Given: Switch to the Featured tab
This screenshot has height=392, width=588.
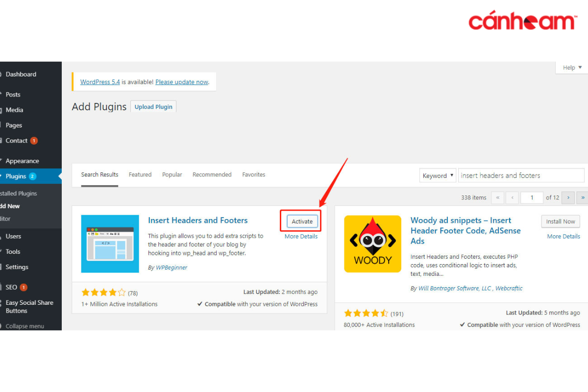Looking at the screenshot, I should pyautogui.click(x=140, y=175).
